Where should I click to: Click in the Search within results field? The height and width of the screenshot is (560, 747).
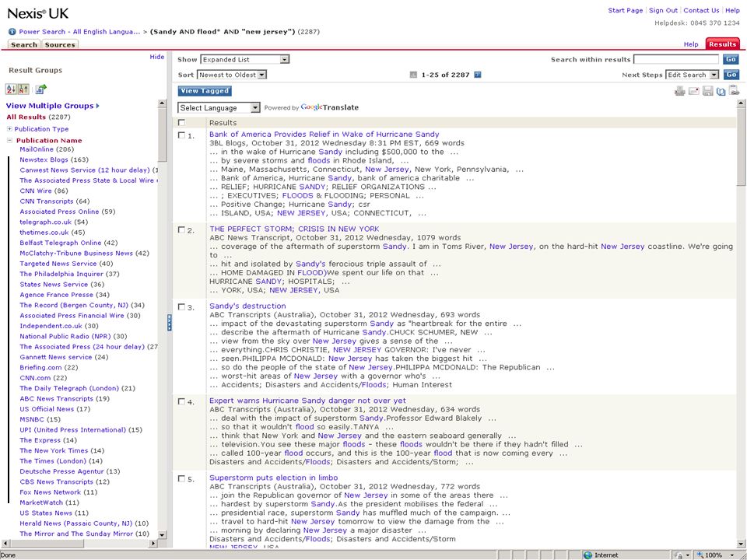click(676, 60)
